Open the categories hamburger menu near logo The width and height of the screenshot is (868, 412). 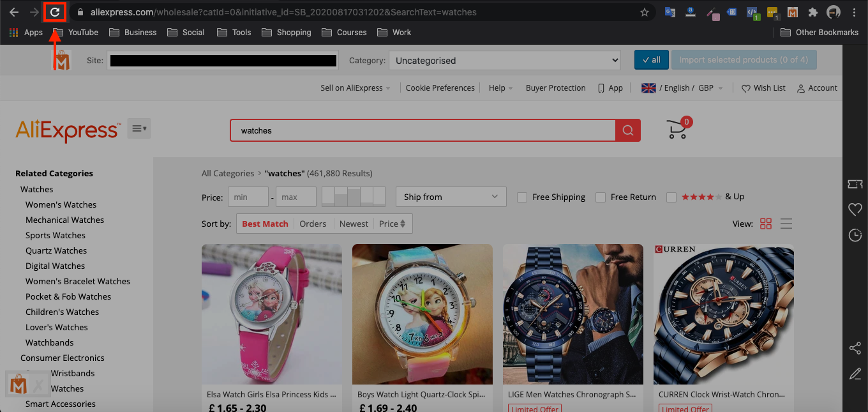[x=139, y=129]
